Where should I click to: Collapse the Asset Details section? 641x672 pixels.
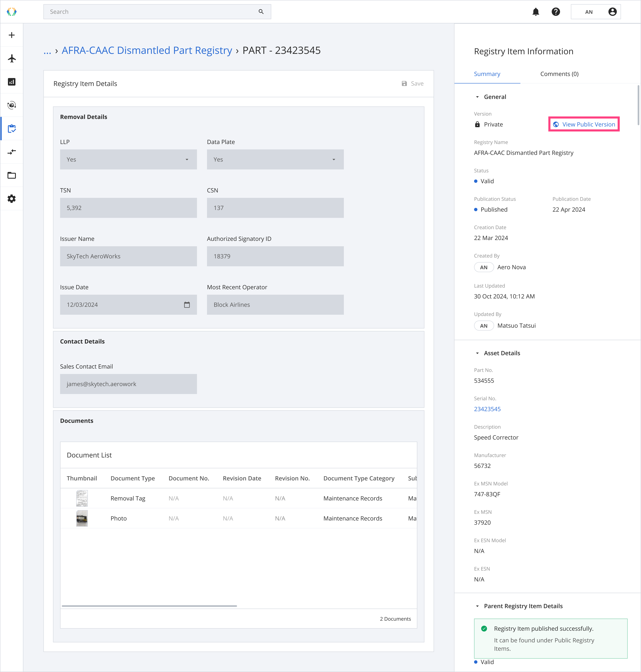[x=477, y=353]
